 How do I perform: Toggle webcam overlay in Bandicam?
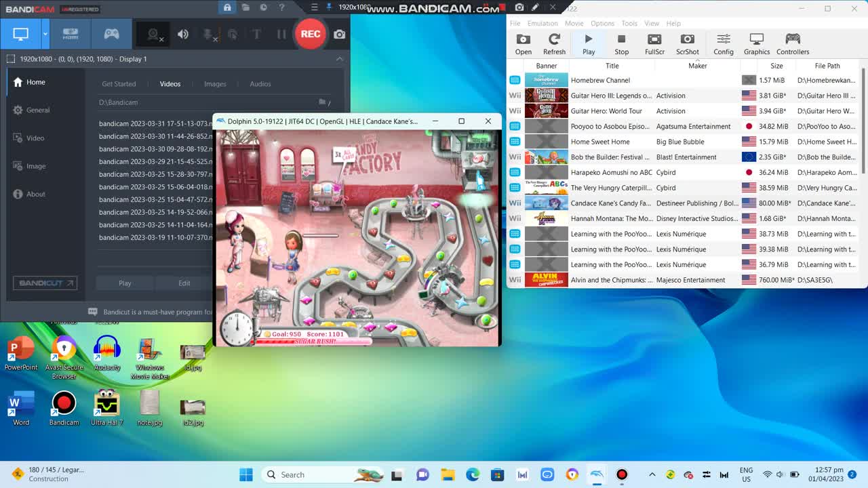[155, 34]
